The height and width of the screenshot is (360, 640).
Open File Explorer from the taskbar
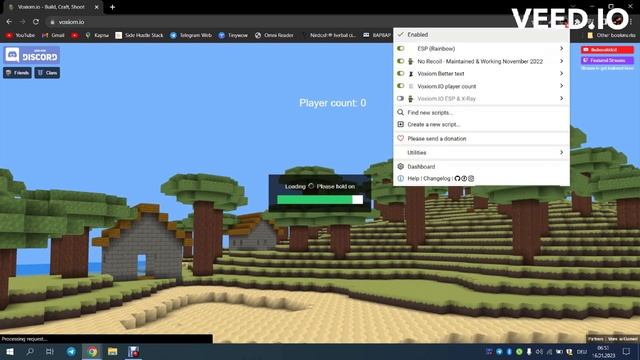[113, 351]
